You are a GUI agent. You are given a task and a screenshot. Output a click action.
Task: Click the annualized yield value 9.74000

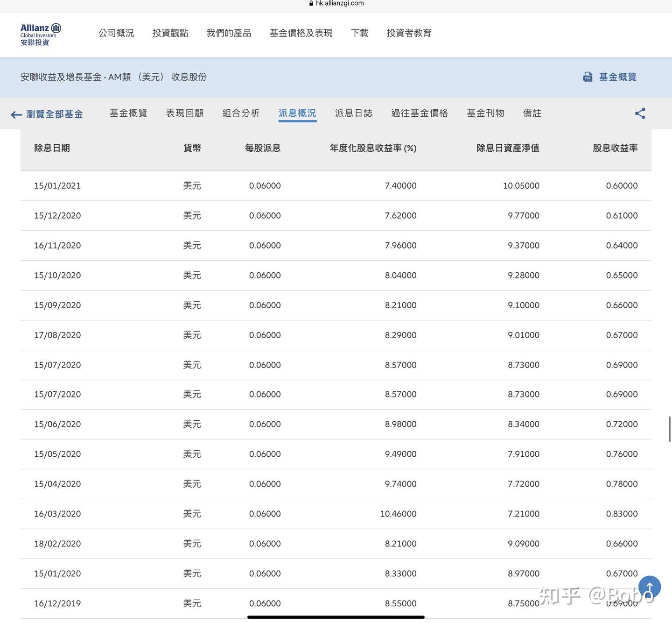tap(401, 484)
